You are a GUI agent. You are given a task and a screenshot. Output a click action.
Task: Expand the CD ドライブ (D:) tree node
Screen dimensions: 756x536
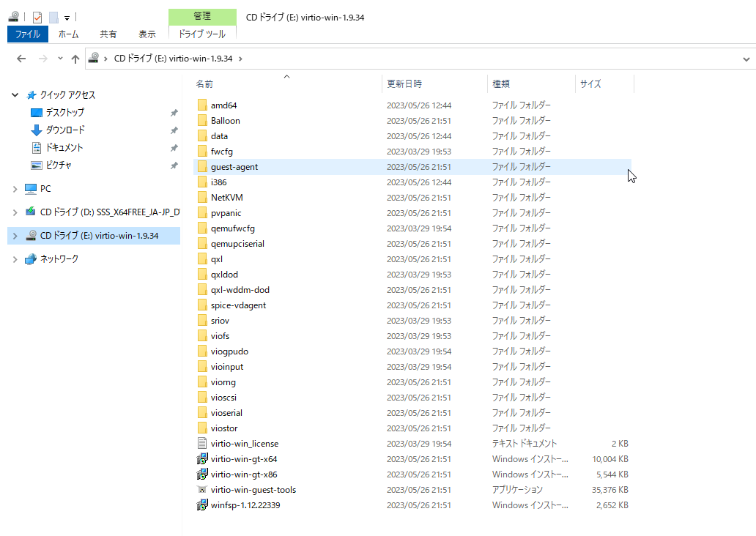click(15, 212)
